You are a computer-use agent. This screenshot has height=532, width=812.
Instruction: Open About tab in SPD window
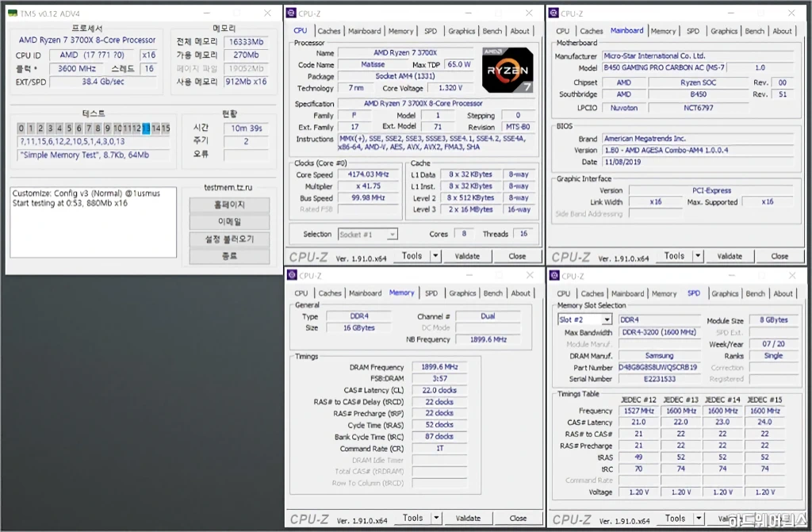tap(783, 293)
